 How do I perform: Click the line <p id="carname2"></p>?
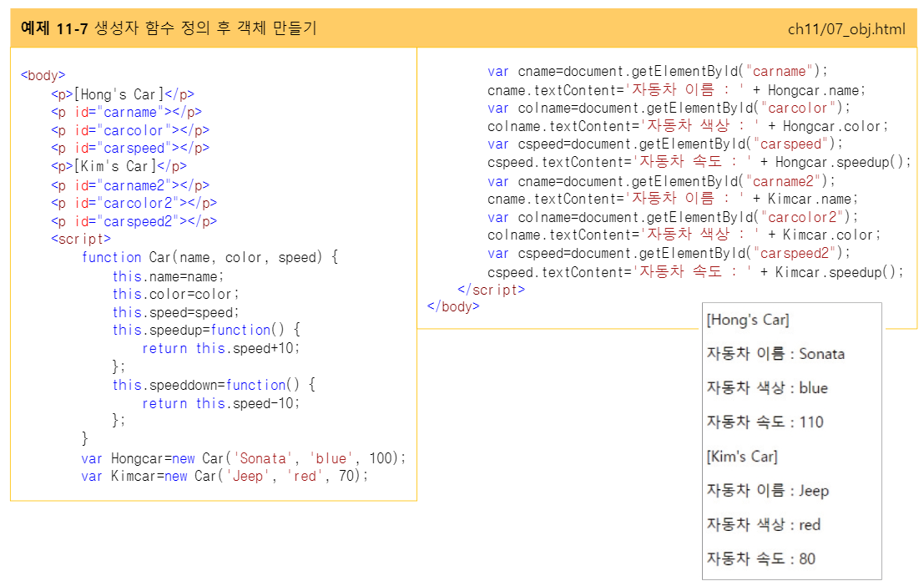point(130,185)
